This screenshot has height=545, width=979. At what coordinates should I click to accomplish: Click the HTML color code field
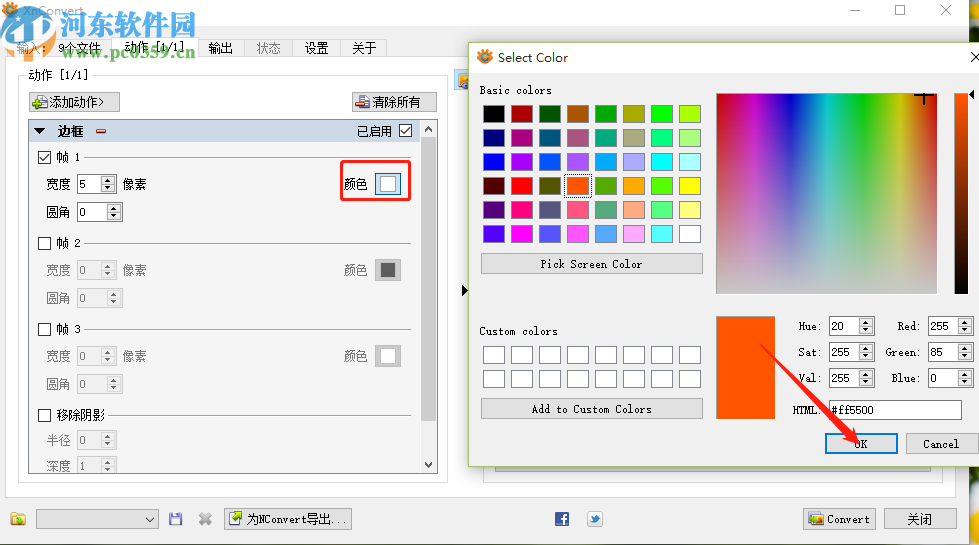point(895,410)
